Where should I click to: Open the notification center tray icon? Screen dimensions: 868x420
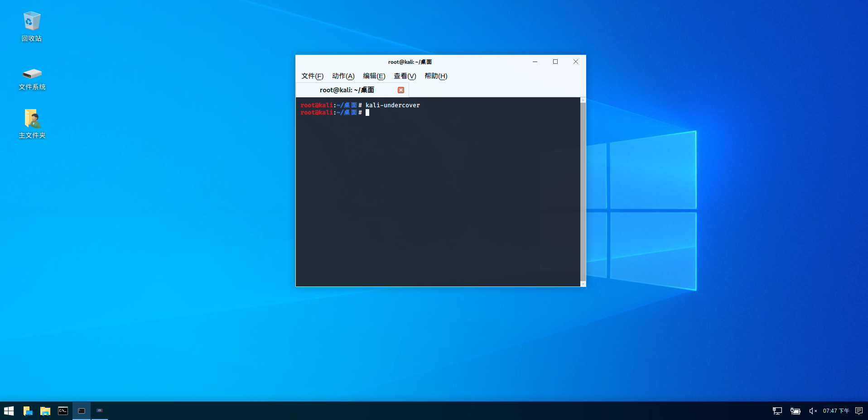859,410
